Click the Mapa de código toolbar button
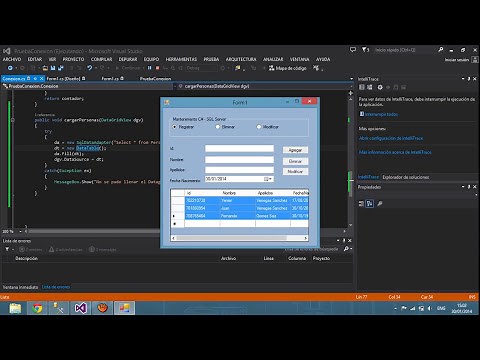This screenshot has height=360, width=480. coord(288,68)
